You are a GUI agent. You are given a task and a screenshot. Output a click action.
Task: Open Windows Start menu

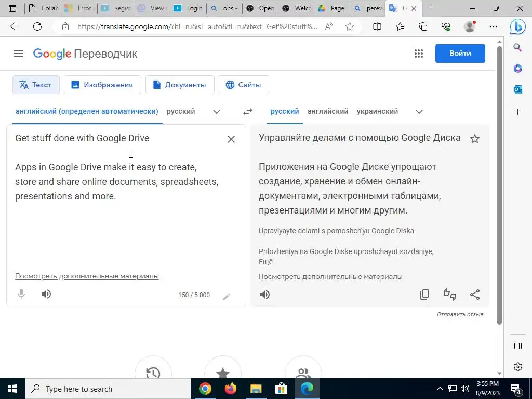pos(12,389)
